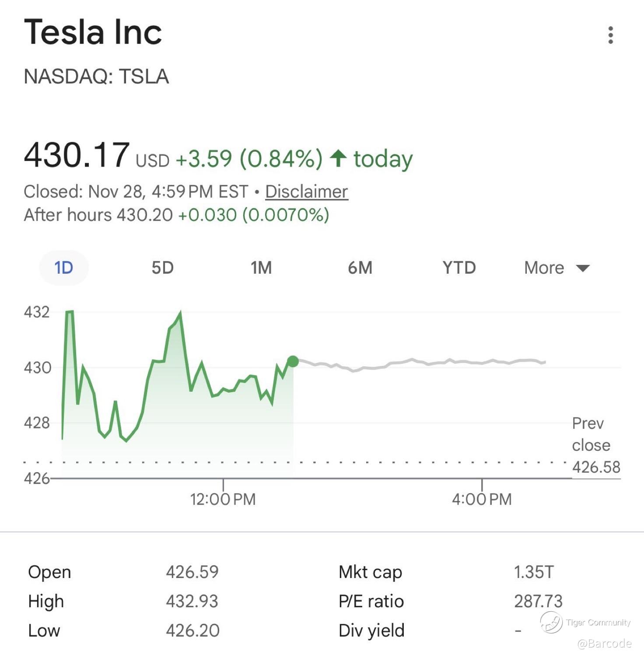The image size is (644, 658).
Task: Click the Tiger Community logo watermark
Action: coord(551,622)
